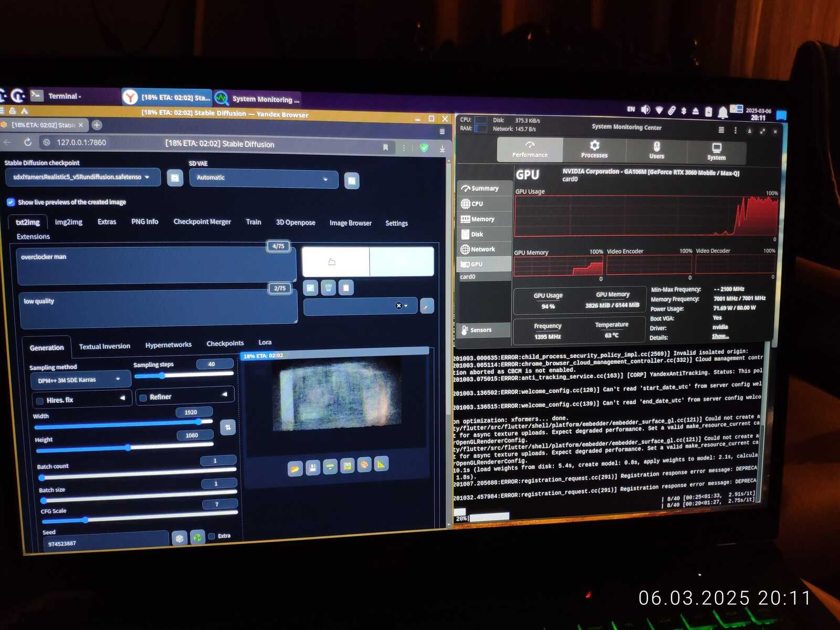Enable the Hires. fix checkbox
Screen dimensions: 840x630
click(40, 401)
